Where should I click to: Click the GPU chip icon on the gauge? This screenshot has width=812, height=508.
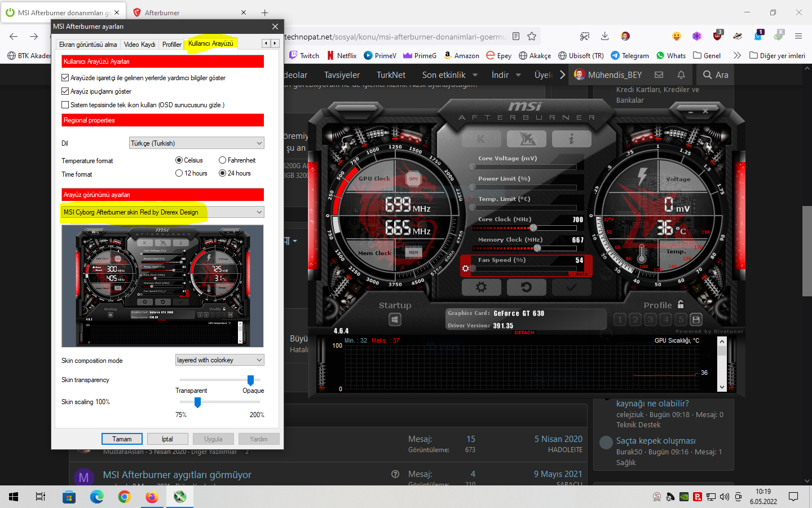[413, 178]
